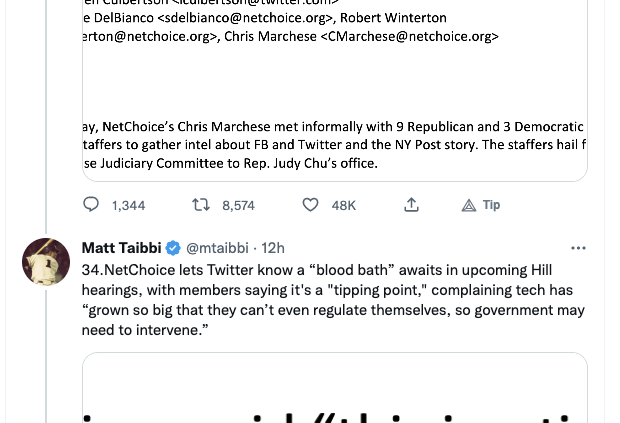The image size is (620, 423).
Task: Open the email screenshot about Chris Marchese
Action: [x=334, y=90]
